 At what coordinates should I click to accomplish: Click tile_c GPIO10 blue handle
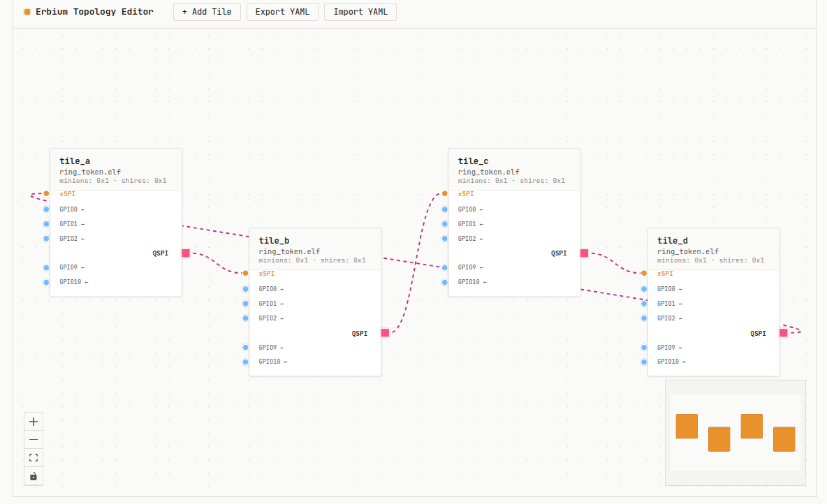(445, 282)
